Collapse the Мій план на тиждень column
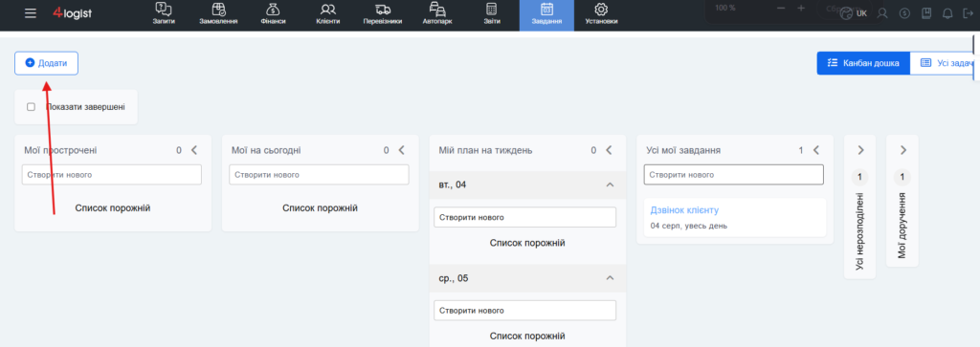The width and height of the screenshot is (980, 347). [609, 150]
